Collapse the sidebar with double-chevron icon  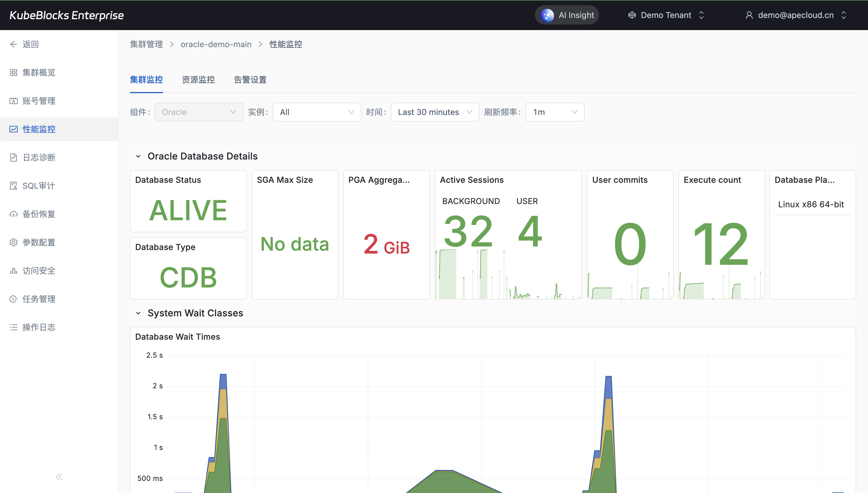click(59, 477)
